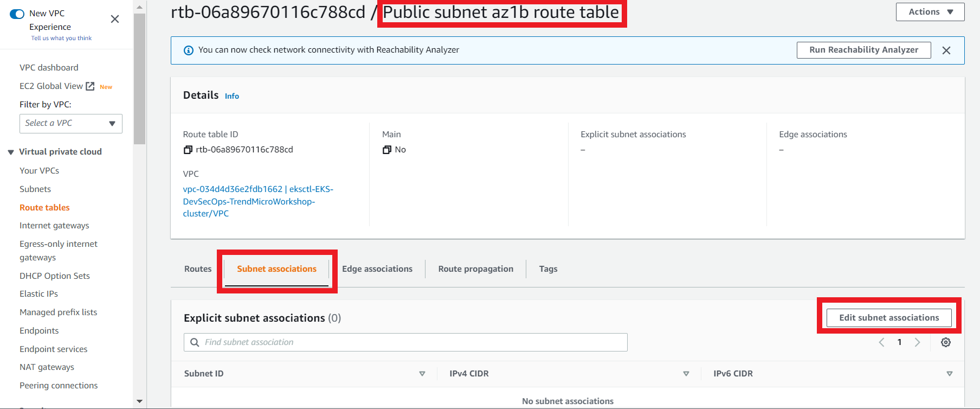Open Peering connections

pyautogui.click(x=59, y=386)
